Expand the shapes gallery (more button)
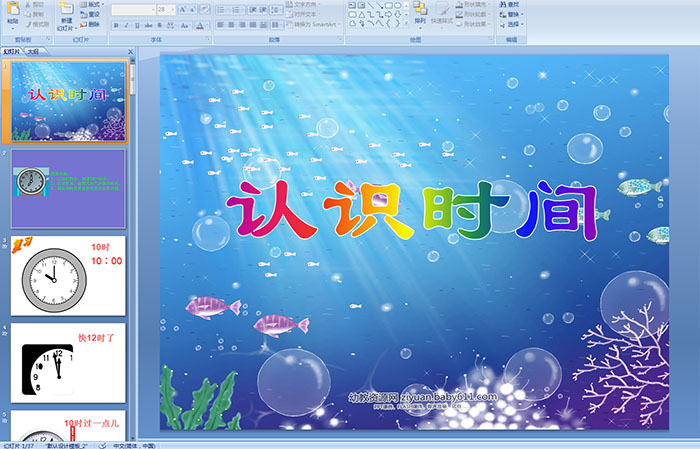 pos(406,23)
